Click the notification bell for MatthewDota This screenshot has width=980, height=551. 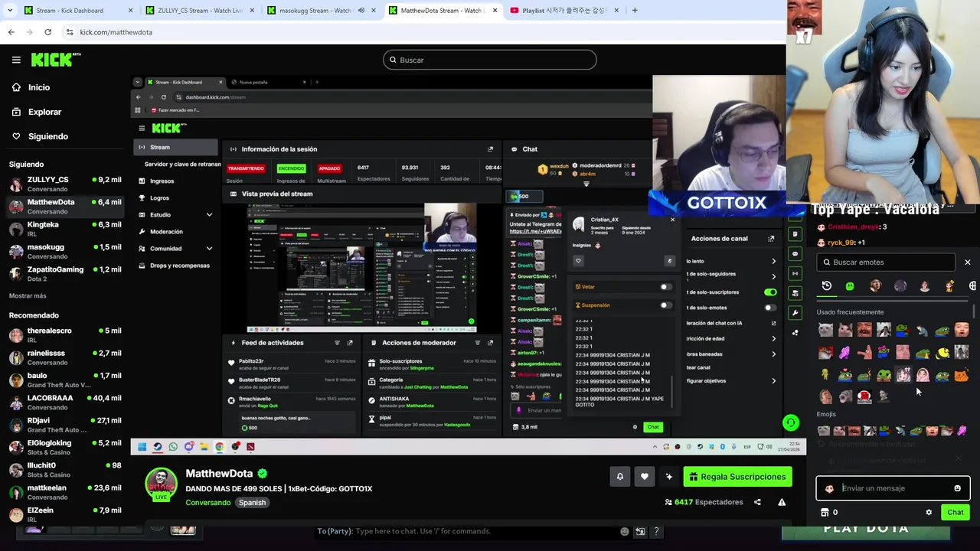click(620, 477)
